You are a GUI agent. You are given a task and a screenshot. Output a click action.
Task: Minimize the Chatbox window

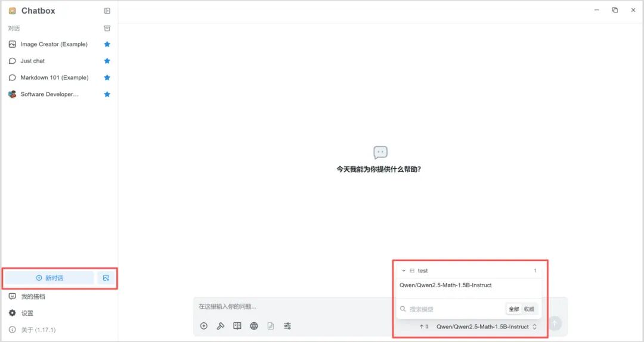click(596, 10)
